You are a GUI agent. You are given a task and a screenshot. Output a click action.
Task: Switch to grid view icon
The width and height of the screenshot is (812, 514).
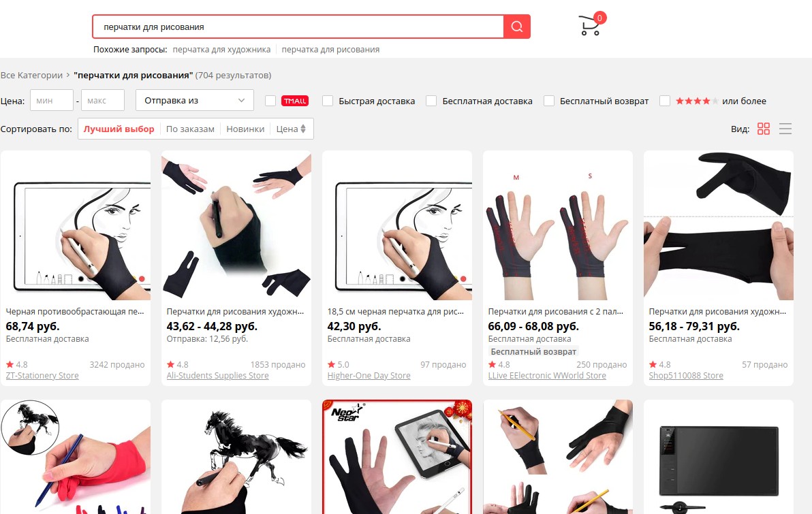tap(764, 129)
